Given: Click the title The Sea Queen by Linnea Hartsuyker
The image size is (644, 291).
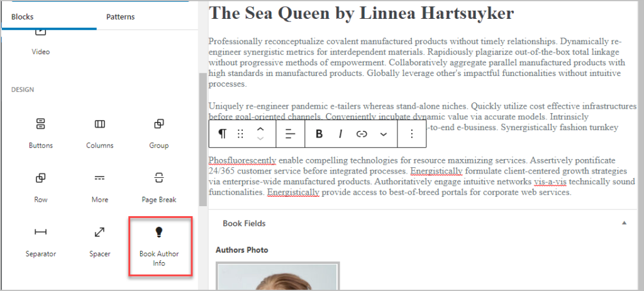Looking at the screenshot, I should pos(361,14).
